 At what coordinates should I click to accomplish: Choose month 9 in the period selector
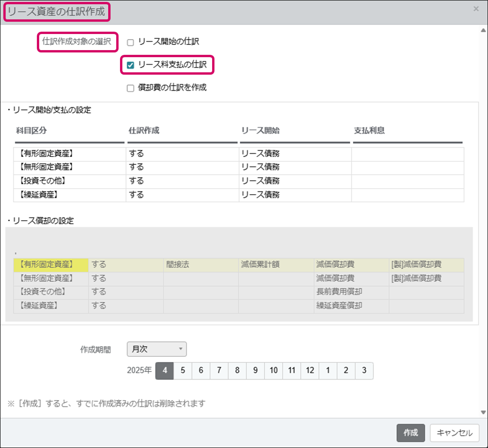255,371
